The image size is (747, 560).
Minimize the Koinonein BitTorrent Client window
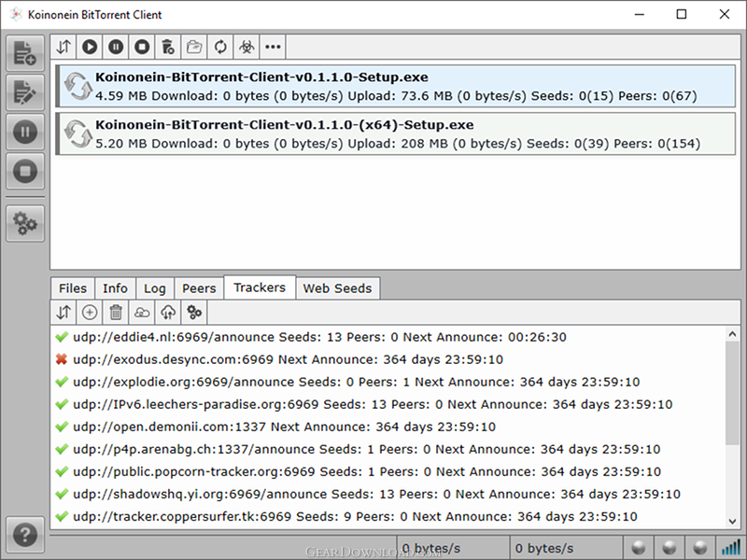[x=640, y=14]
